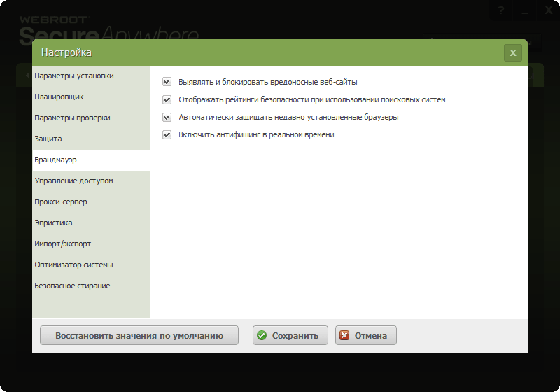
Task: Open Импорт/экспорт section
Action: point(91,244)
